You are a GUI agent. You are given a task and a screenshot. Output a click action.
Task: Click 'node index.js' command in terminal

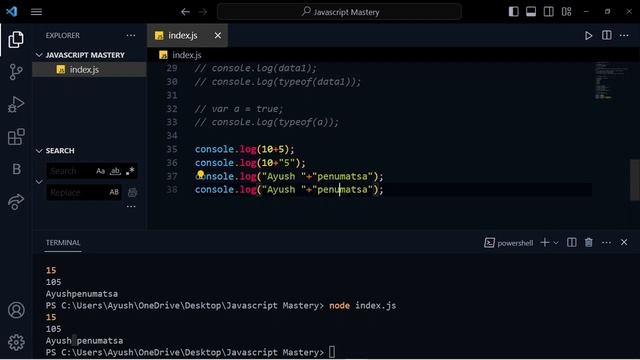pos(362,306)
